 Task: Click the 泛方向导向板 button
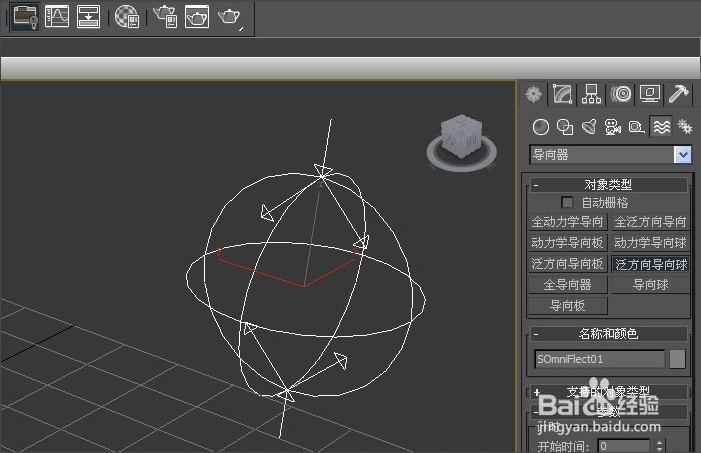coord(568,264)
